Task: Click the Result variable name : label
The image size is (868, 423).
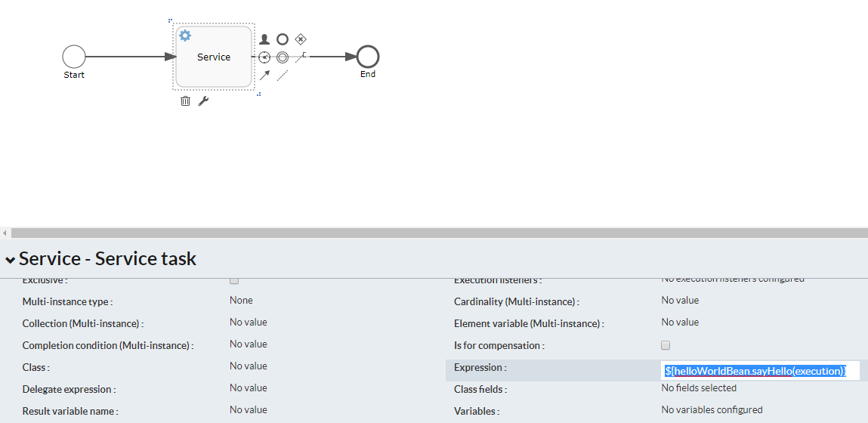Action: 70,412
